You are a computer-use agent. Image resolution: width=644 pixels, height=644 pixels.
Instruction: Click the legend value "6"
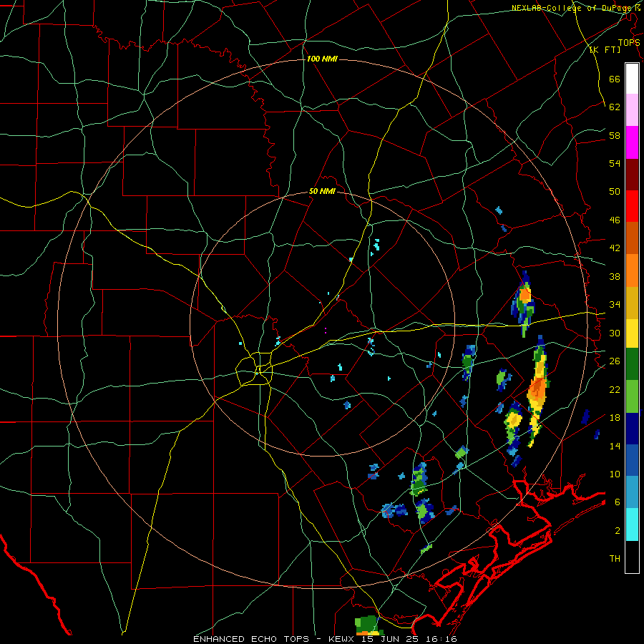click(x=618, y=502)
